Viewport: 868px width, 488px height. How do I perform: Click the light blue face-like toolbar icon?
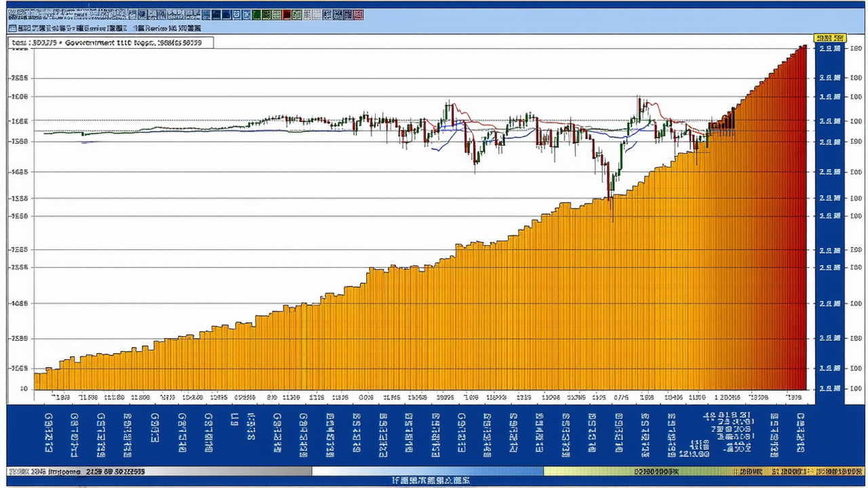pos(237,14)
